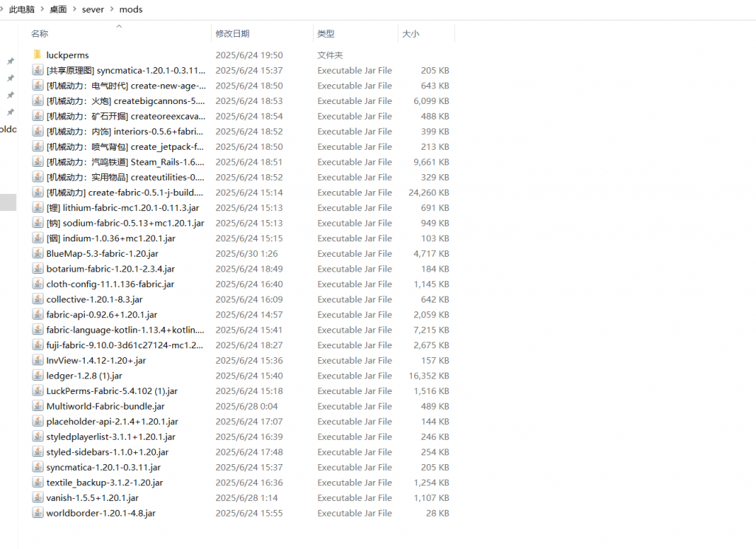
Task: Select [机械动力：汽鸣铁道] Steam_Rails file name
Action: tap(126, 162)
